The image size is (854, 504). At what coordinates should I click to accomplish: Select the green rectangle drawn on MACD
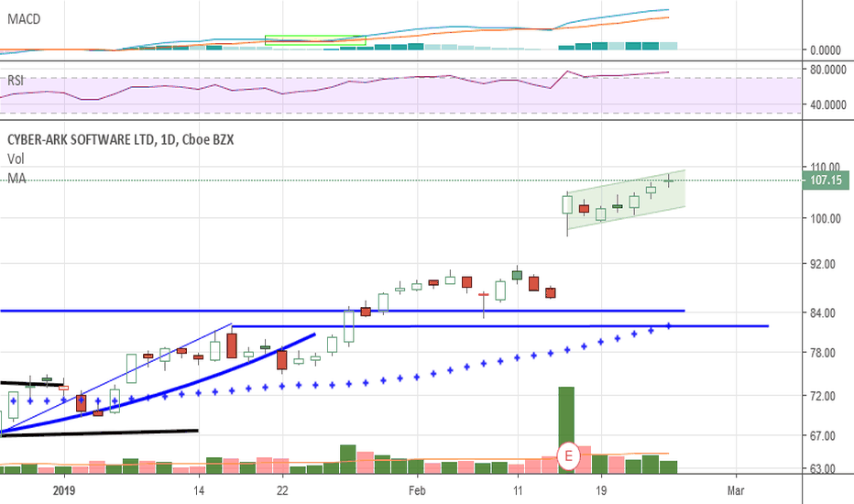pyautogui.click(x=315, y=40)
